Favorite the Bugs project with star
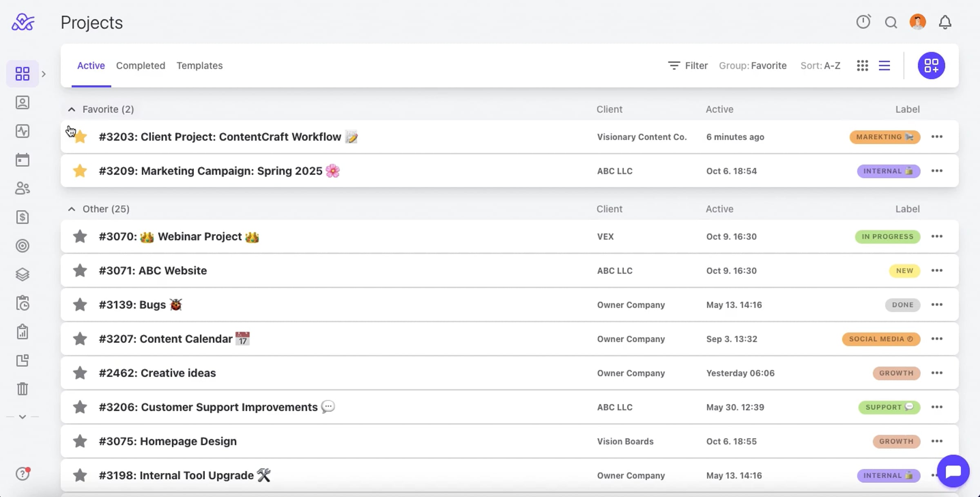The height and width of the screenshot is (497, 980). pyautogui.click(x=80, y=305)
